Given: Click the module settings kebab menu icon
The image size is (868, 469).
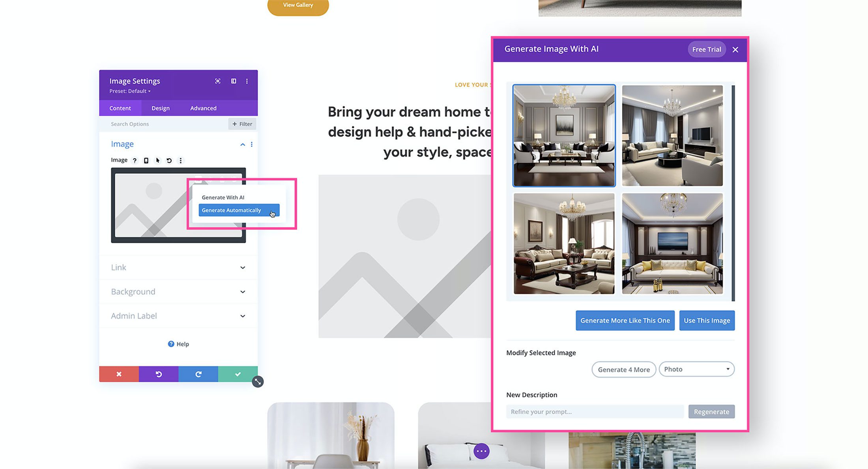Looking at the screenshot, I should pyautogui.click(x=247, y=81).
